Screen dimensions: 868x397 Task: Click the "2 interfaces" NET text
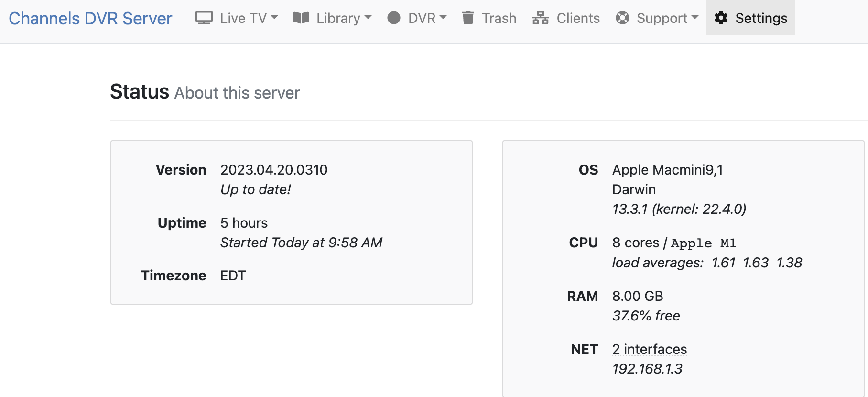tap(650, 349)
